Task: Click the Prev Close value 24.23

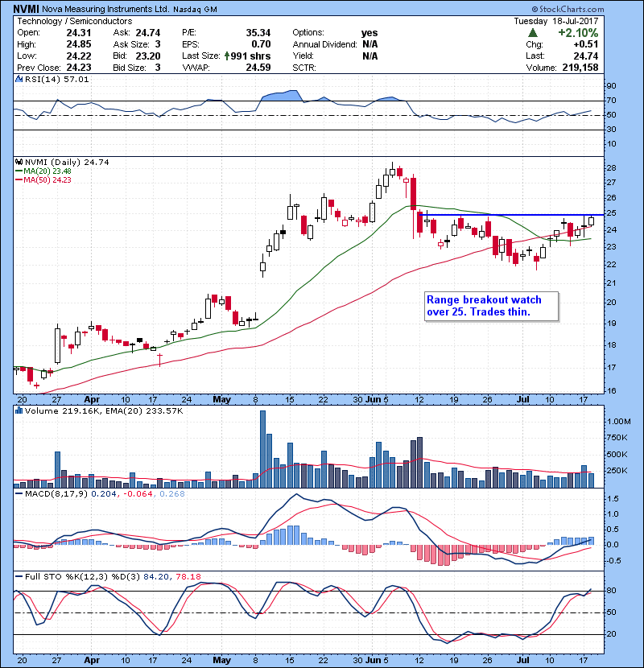Action: coord(78,68)
